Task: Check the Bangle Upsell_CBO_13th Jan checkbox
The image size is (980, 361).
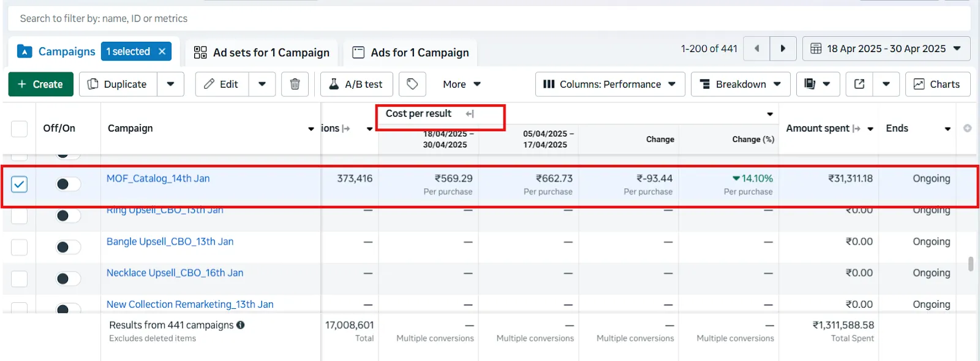Action: [20, 247]
